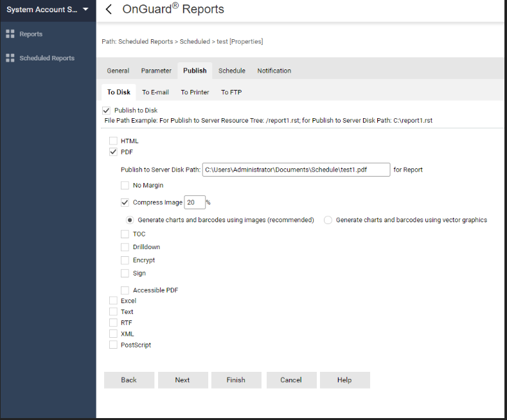507x420 pixels.
Task: Click the Reports grid icon in sidebar
Action: [x=10, y=34]
